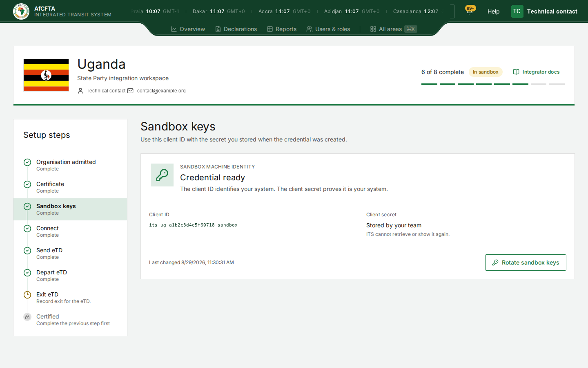The image size is (588, 368).
Task: Click the Technical contact person icon
Action: (x=80, y=91)
